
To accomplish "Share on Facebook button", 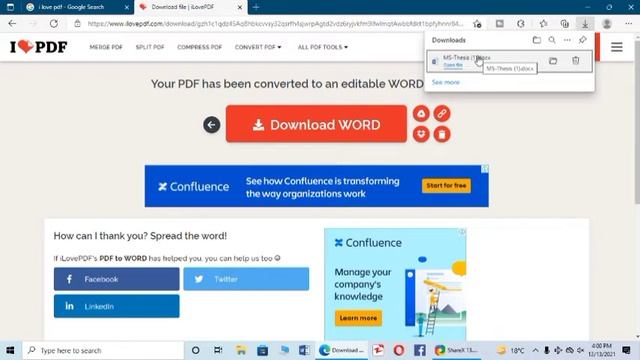I will [x=116, y=279].
